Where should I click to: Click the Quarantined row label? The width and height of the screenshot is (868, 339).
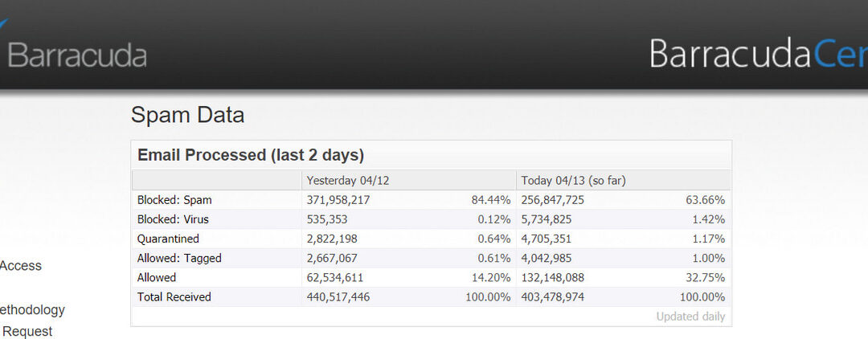(168, 239)
